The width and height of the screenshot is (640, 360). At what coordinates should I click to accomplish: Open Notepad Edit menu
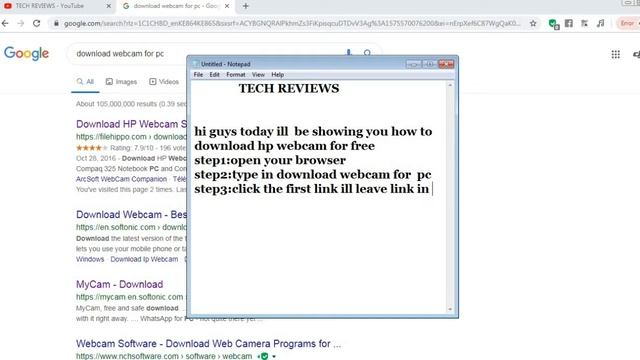[214, 75]
